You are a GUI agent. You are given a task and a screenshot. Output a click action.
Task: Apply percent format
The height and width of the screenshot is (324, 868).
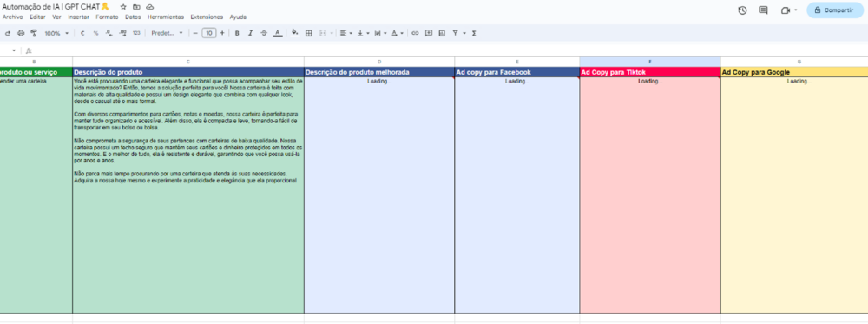pos(95,33)
